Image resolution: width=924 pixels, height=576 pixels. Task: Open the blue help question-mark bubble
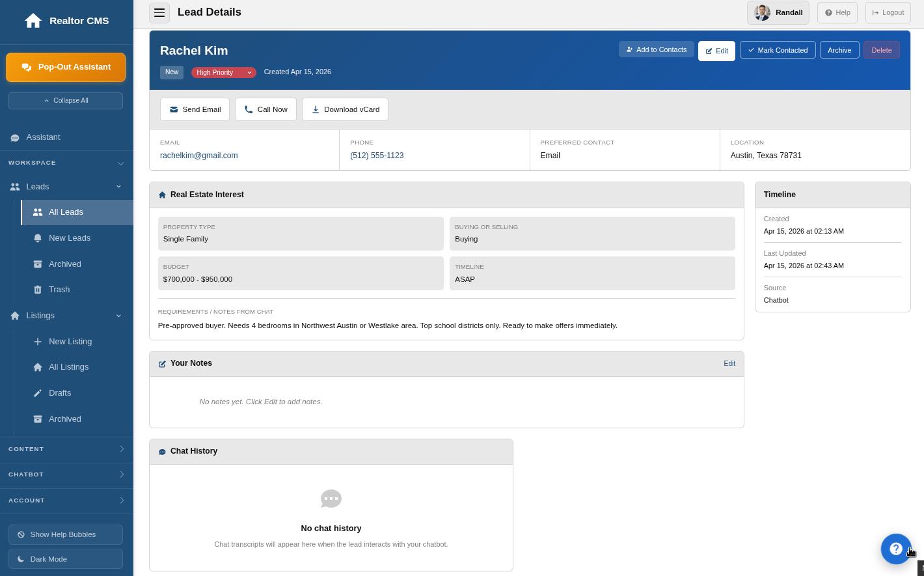pyautogui.click(x=896, y=549)
